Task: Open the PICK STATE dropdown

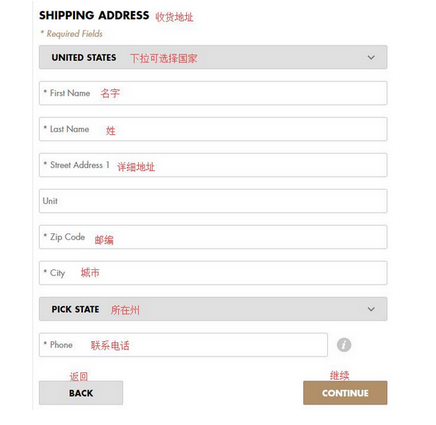Action: (x=213, y=309)
